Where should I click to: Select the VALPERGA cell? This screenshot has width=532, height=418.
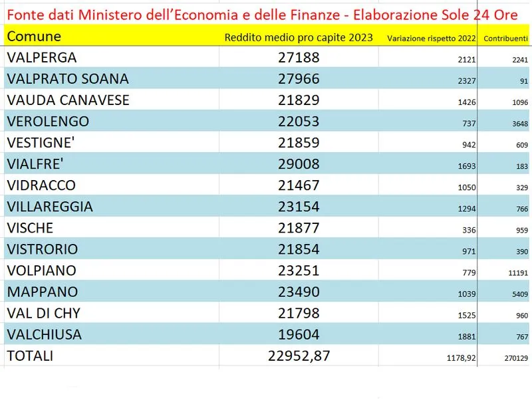point(41,58)
